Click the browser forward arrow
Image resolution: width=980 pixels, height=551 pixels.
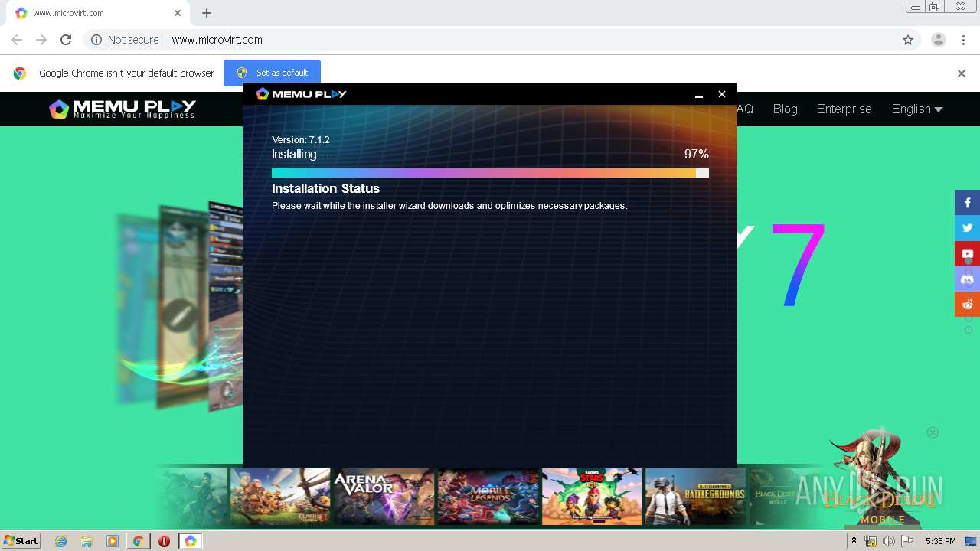(x=41, y=40)
